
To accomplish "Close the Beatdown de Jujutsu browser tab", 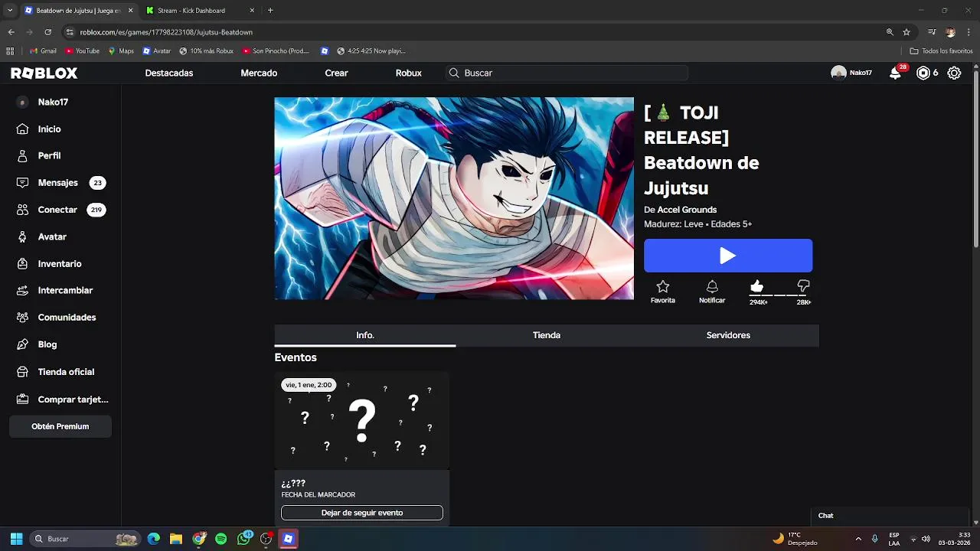I will (130, 11).
